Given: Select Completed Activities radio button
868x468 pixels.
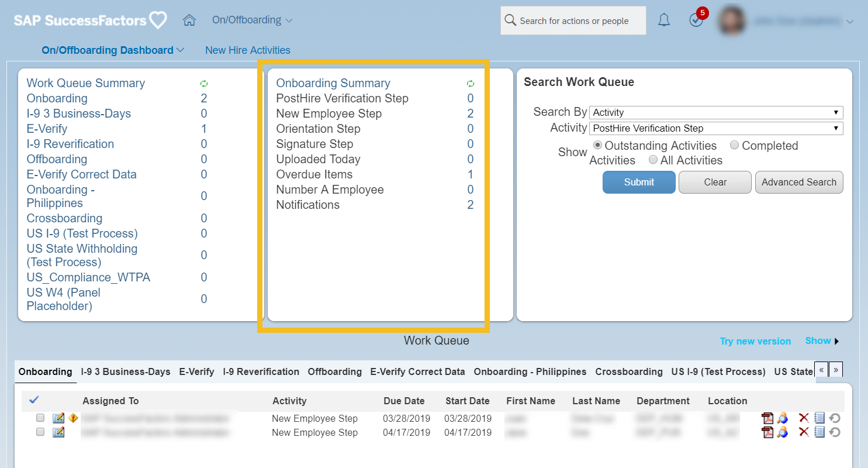Looking at the screenshot, I should coord(734,145).
